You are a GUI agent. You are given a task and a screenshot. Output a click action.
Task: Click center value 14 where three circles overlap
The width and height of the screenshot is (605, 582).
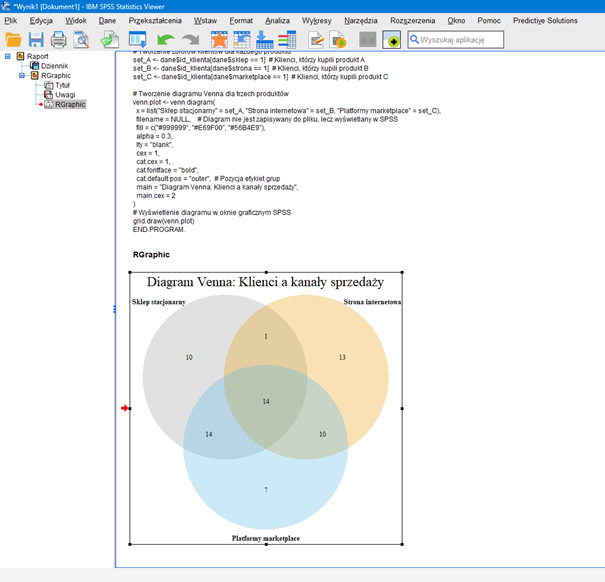coord(266,402)
